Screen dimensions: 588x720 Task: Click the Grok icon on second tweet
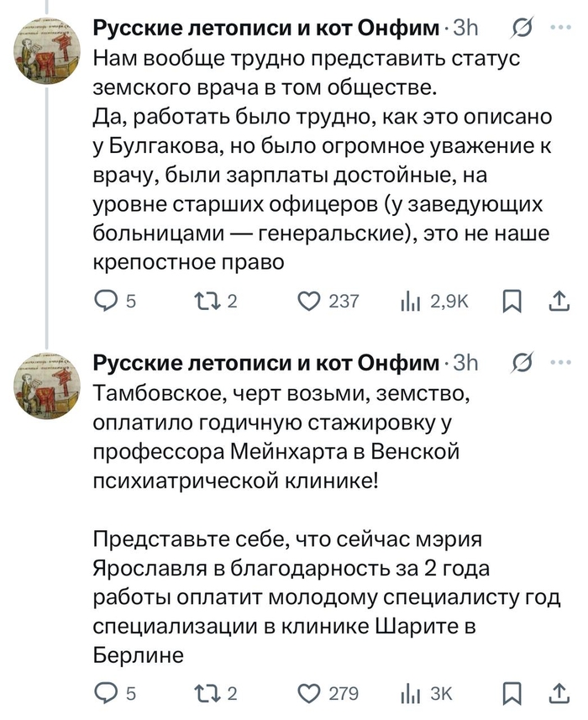[521, 364]
